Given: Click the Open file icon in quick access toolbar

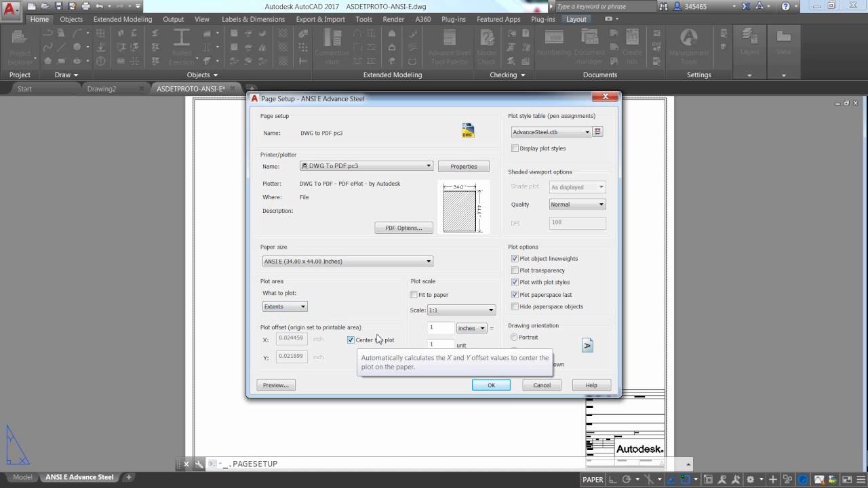Looking at the screenshot, I should pyautogui.click(x=45, y=6).
